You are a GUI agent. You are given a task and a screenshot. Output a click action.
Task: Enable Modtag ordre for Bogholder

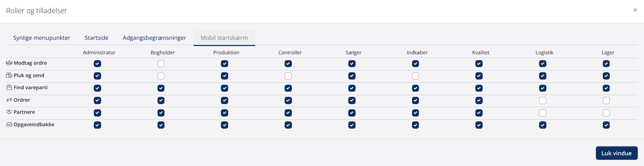pos(161,64)
